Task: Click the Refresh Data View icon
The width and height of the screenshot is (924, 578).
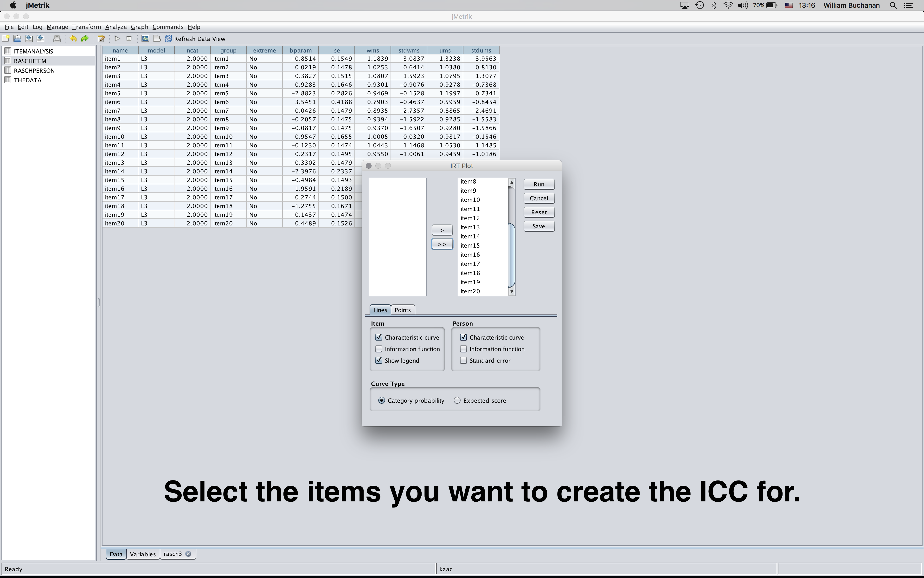Action: click(168, 39)
